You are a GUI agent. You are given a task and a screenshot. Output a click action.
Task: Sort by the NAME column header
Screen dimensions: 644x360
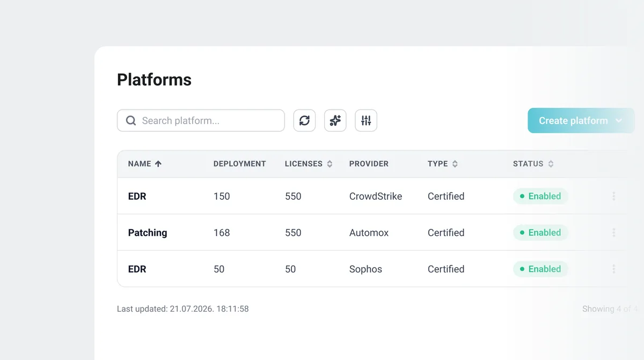[140, 164]
